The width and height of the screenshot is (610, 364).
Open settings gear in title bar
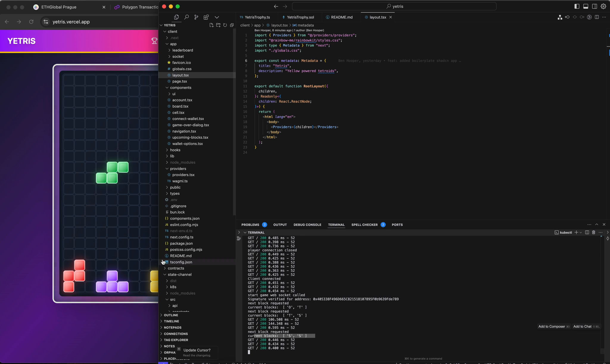(x=603, y=6)
